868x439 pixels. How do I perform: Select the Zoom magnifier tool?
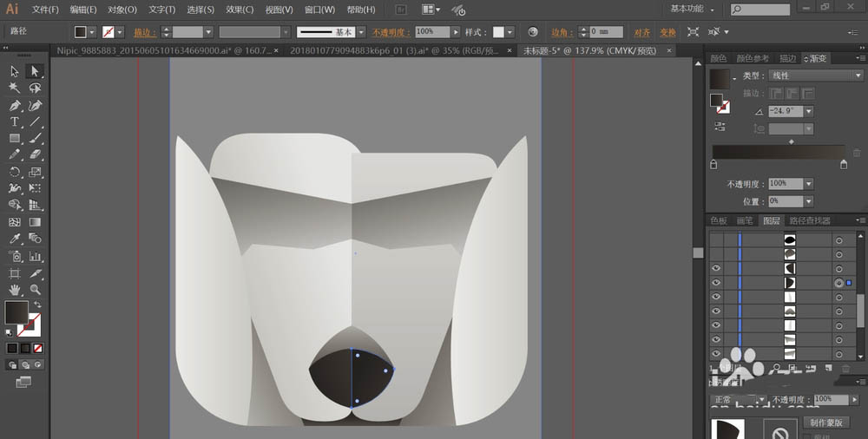[35, 290]
